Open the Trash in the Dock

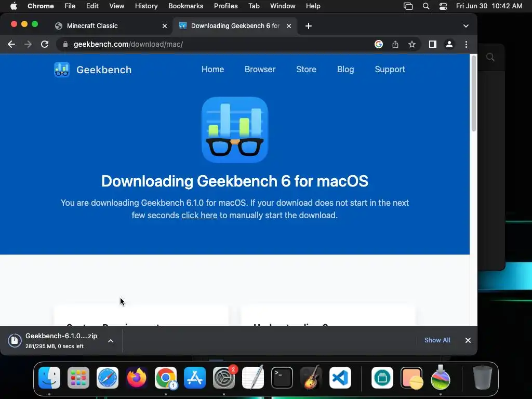click(483, 378)
